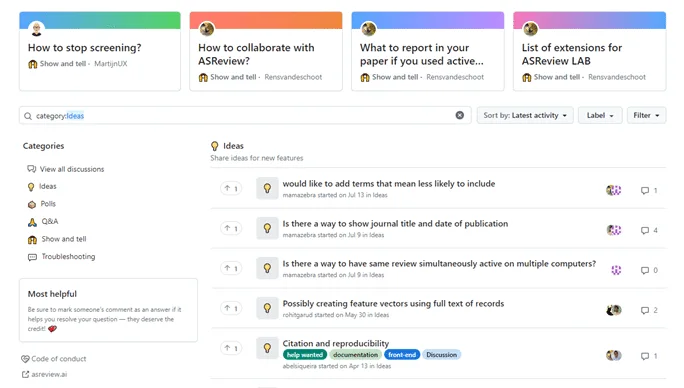Screen dimensions: 684x388
Task: Upvote 'show journal title and date' discussion
Action: [231, 228]
